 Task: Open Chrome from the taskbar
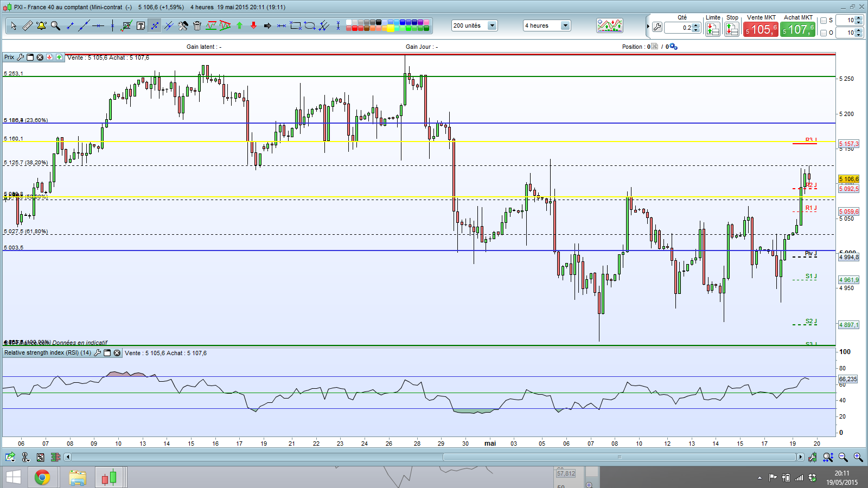[x=42, y=477]
